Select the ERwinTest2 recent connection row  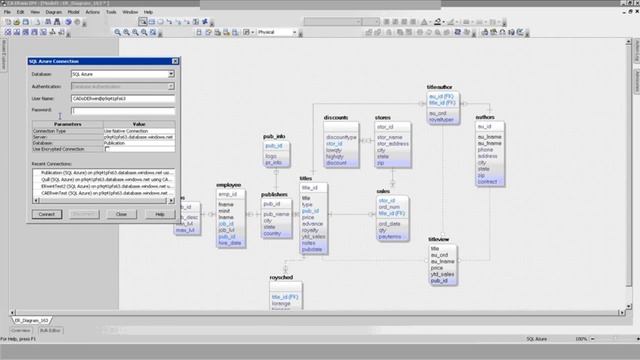coord(104,186)
